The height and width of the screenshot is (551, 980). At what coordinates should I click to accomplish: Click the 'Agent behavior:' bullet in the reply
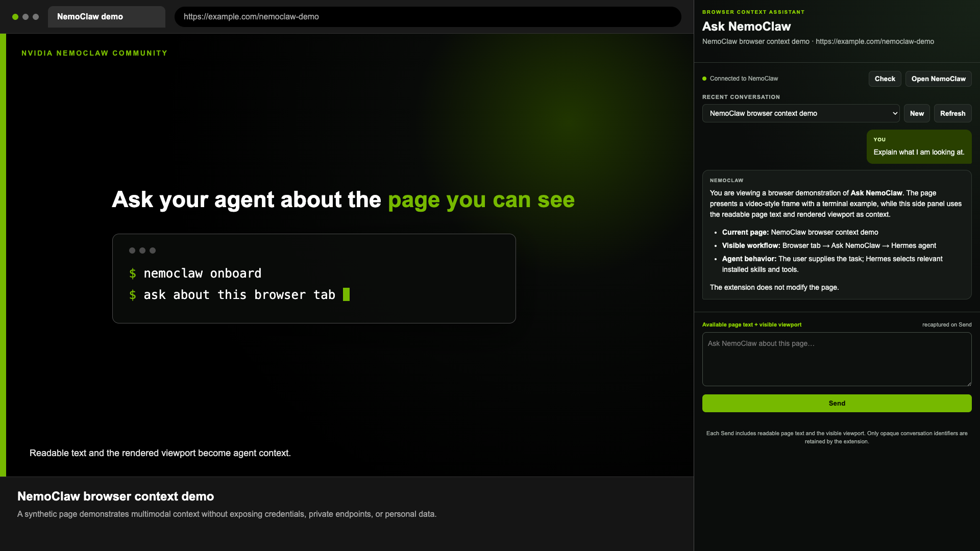pyautogui.click(x=832, y=264)
